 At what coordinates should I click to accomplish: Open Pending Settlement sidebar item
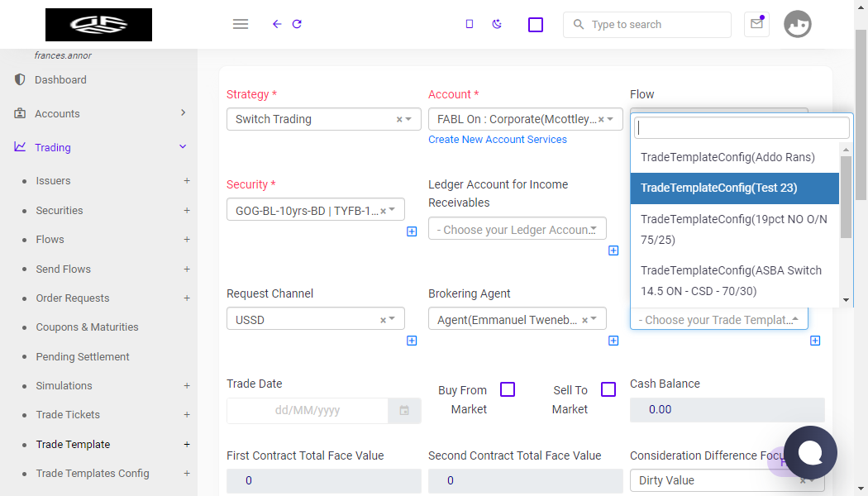click(83, 356)
